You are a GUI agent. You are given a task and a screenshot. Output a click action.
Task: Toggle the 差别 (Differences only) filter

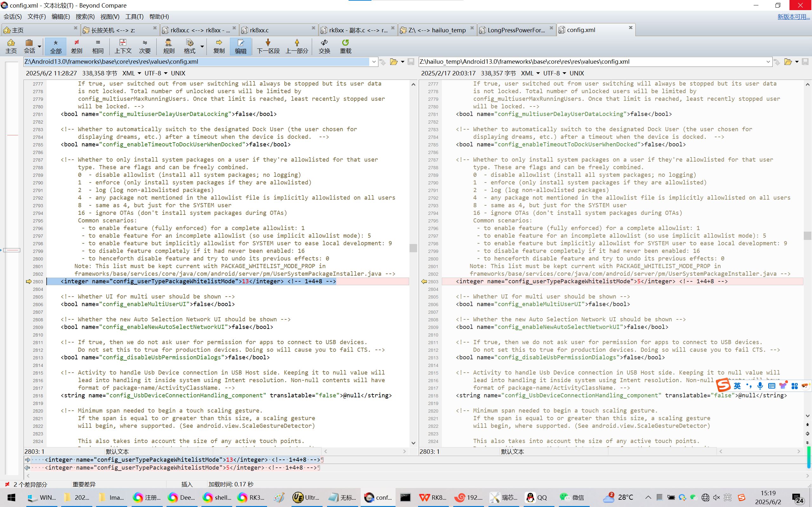click(x=76, y=46)
